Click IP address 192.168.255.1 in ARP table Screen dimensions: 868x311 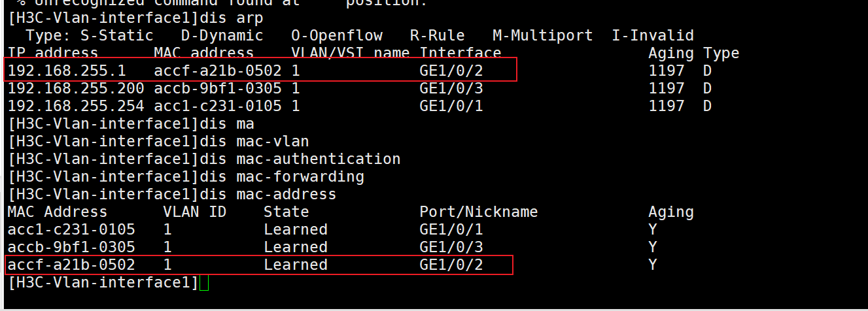67,71
